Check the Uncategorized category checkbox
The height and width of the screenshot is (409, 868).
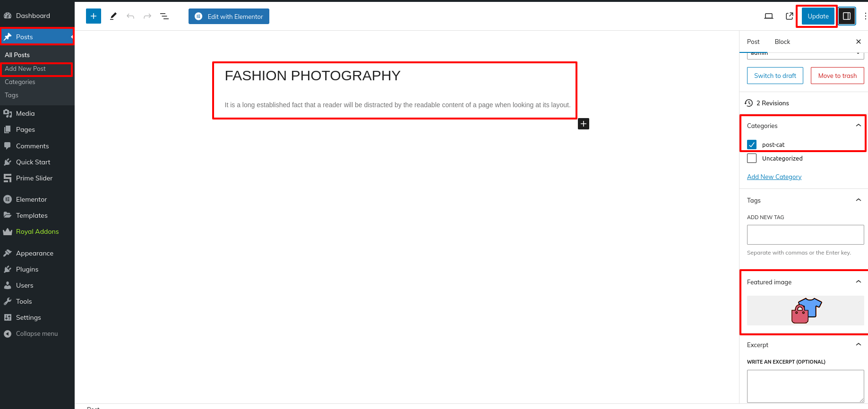coord(752,158)
